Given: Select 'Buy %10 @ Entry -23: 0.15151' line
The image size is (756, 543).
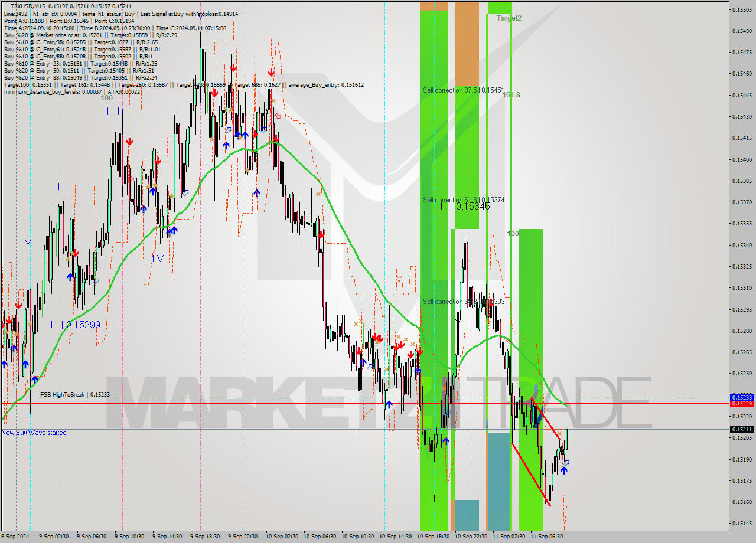Looking at the screenshot, I should click(x=80, y=63).
